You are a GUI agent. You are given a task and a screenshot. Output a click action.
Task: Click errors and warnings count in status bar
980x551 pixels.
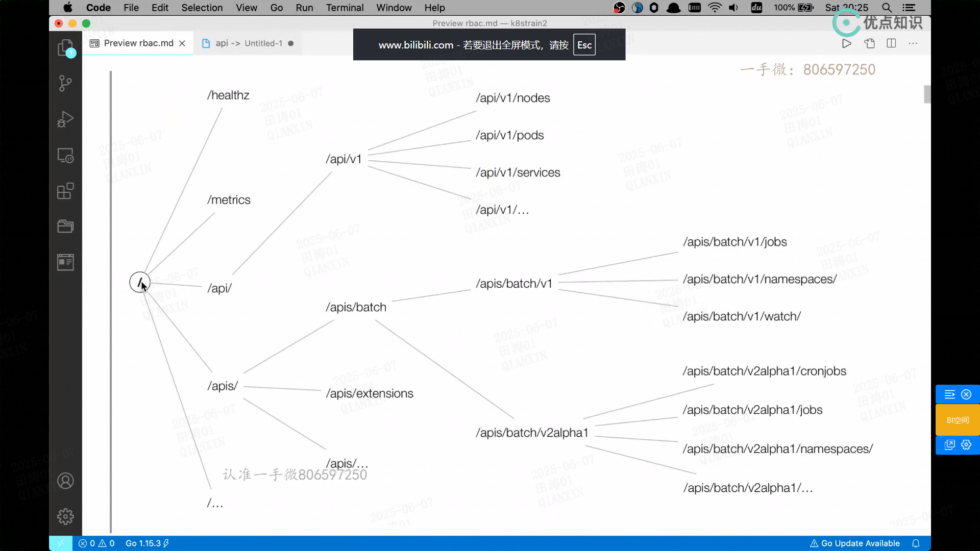(96, 543)
